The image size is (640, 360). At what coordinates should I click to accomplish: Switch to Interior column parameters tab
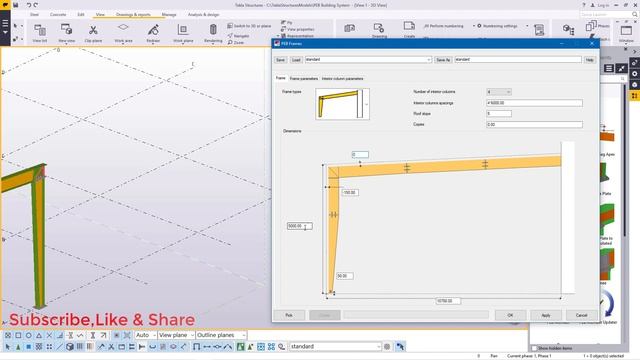coord(342,78)
